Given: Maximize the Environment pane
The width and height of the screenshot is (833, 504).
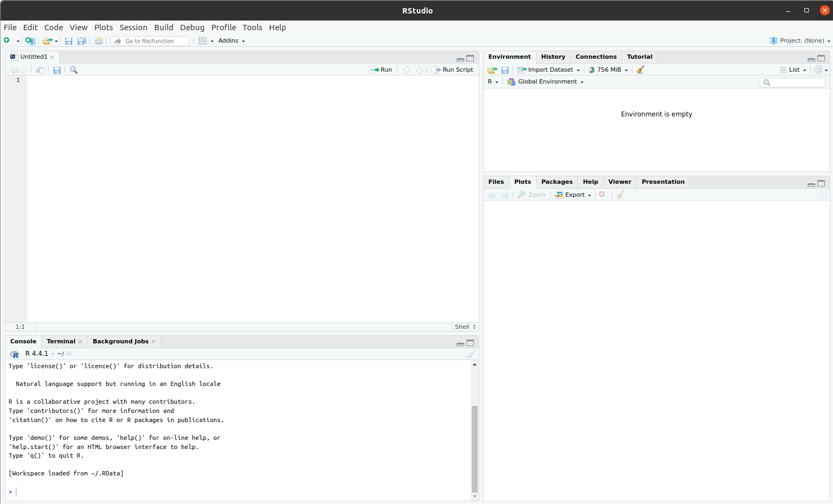Looking at the screenshot, I should [821, 58].
